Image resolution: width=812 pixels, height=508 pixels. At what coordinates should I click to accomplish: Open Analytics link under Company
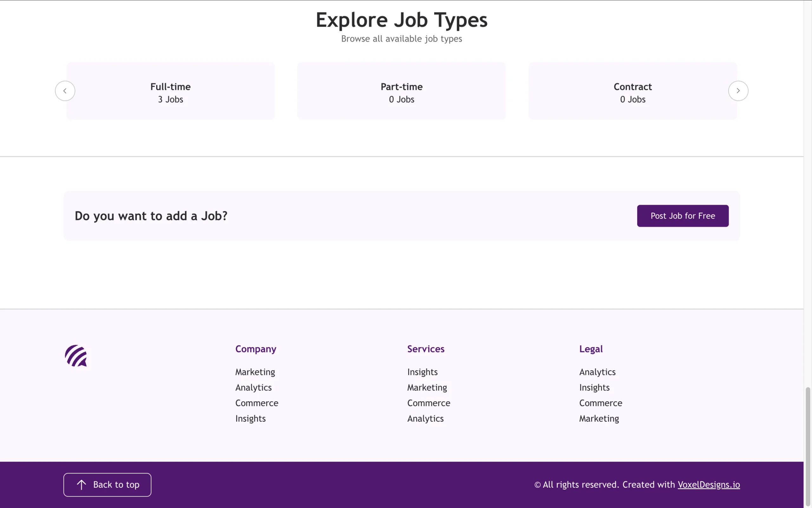click(x=253, y=387)
